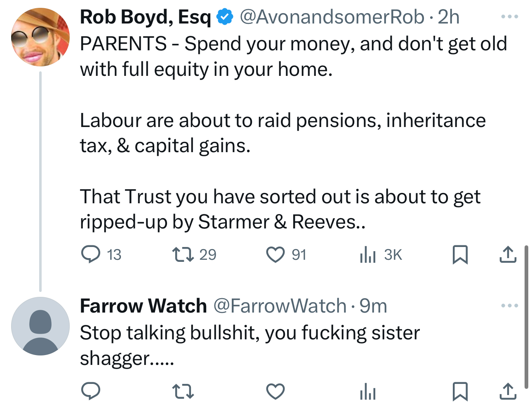Retweet Rob Boyd's post
The width and height of the screenshot is (532, 414).
click(183, 254)
